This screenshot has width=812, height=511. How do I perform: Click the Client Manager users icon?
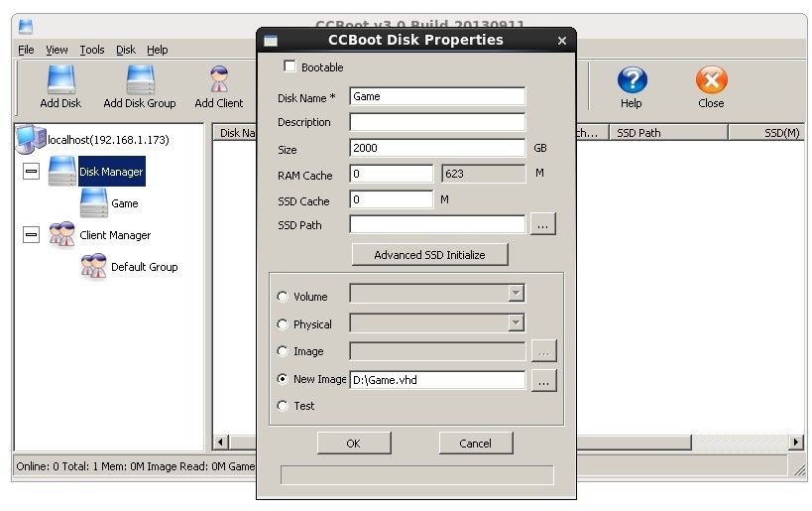(x=62, y=234)
